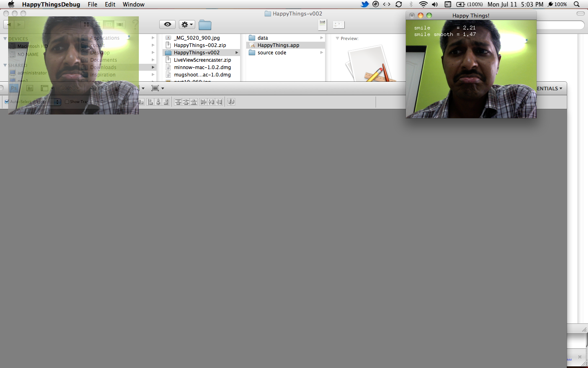Viewport: 588px width, 368px height.
Task: Open the Edit menu
Action: (x=110, y=4)
